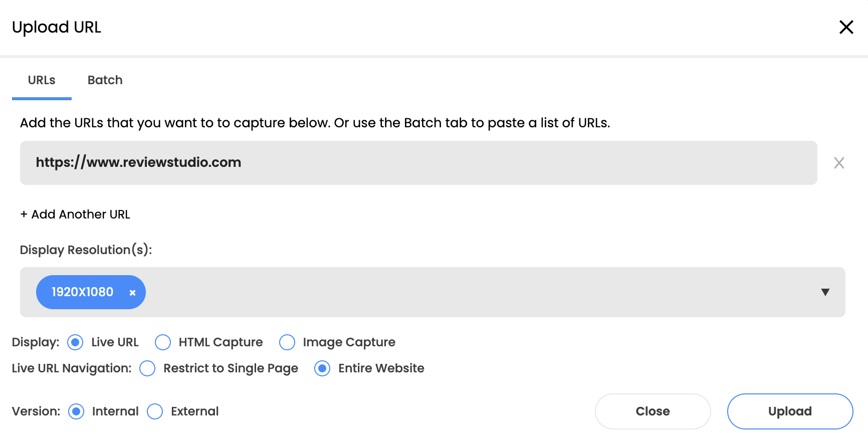This screenshot has width=868, height=440.
Task: Click the plus sign before Add Another URL
Action: (24, 214)
